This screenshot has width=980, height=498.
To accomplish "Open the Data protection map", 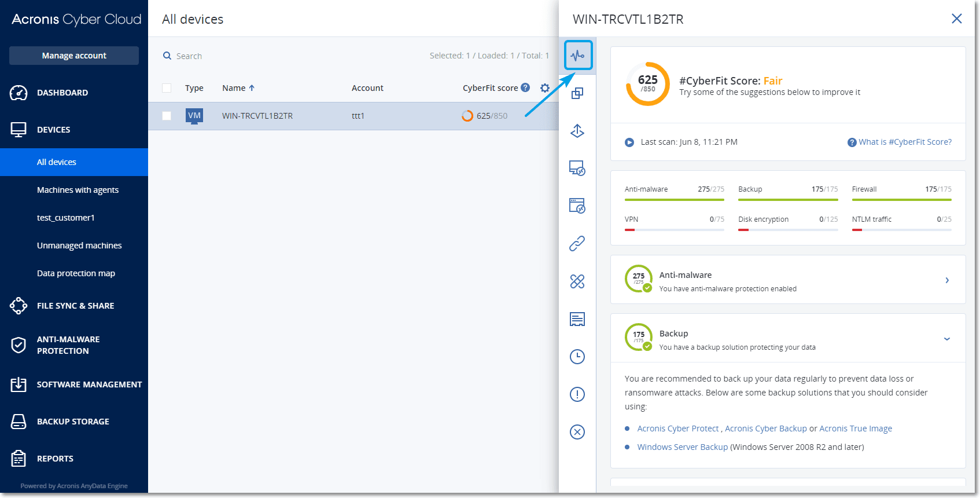I will pos(74,273).
